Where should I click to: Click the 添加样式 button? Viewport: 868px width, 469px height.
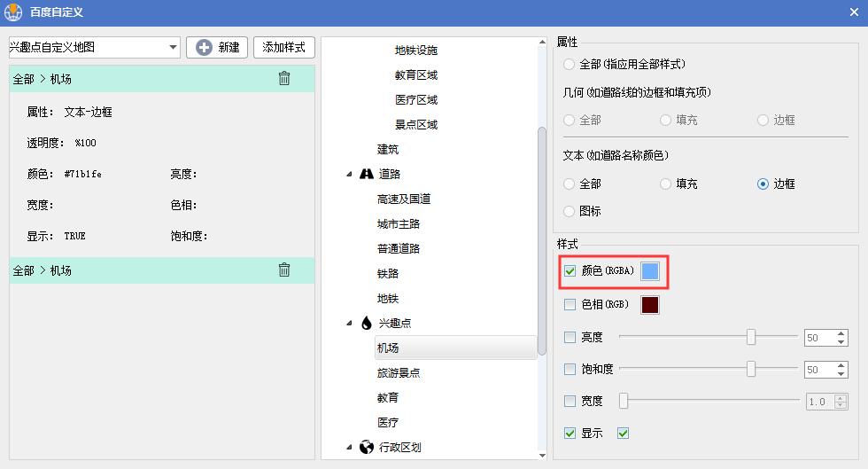pos(284,48)
